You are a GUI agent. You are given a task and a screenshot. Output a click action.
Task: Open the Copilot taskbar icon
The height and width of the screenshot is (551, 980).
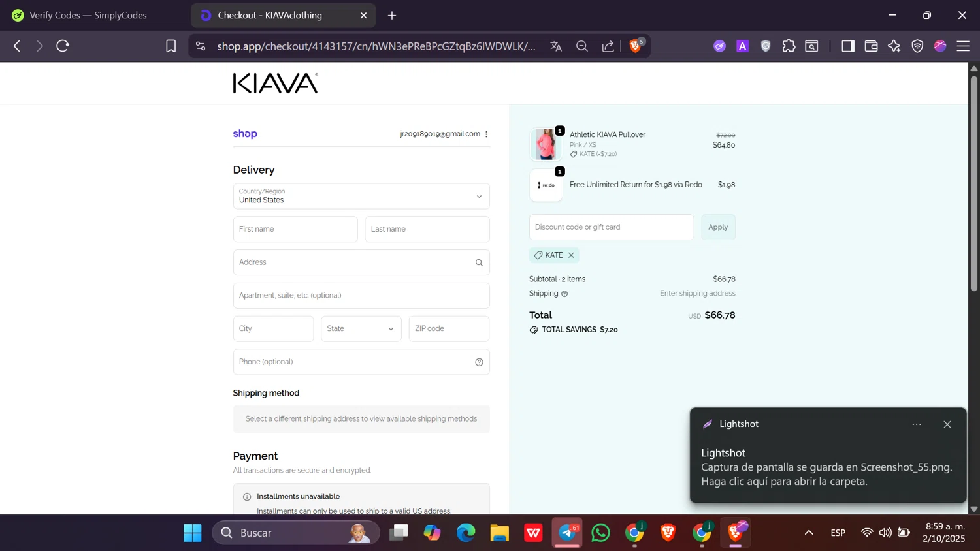tap(433, 533)
